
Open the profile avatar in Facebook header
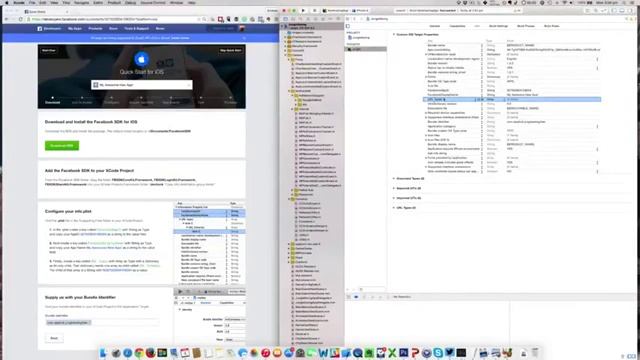click(242, 29)
